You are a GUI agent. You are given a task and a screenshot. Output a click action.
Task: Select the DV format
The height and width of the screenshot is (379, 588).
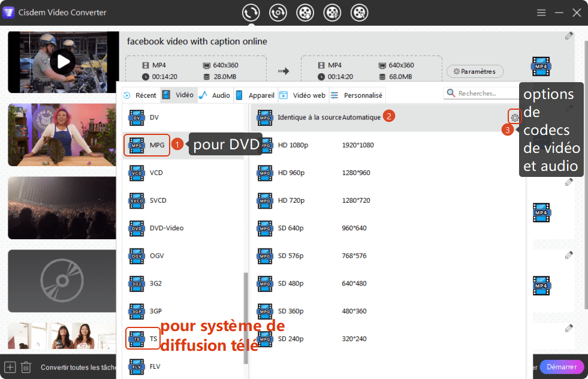click(x=183, y=118)
